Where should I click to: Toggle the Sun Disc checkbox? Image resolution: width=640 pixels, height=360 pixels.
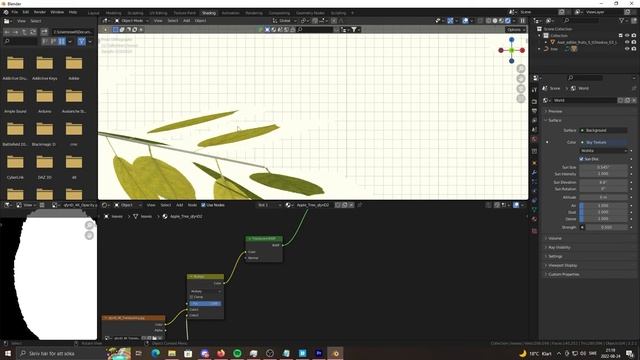(x=581, y=159)
